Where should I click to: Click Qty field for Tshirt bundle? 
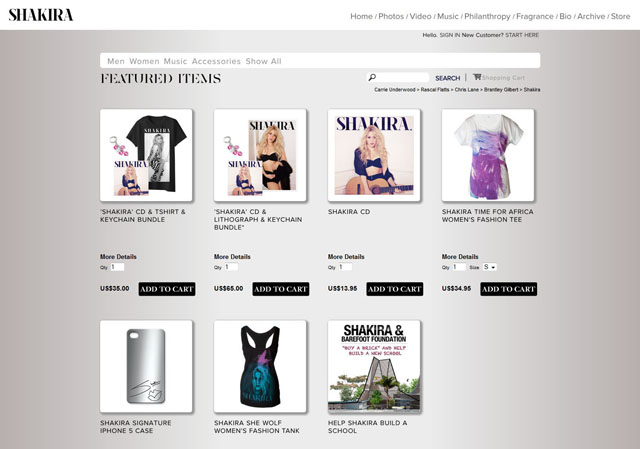(117, 267)
